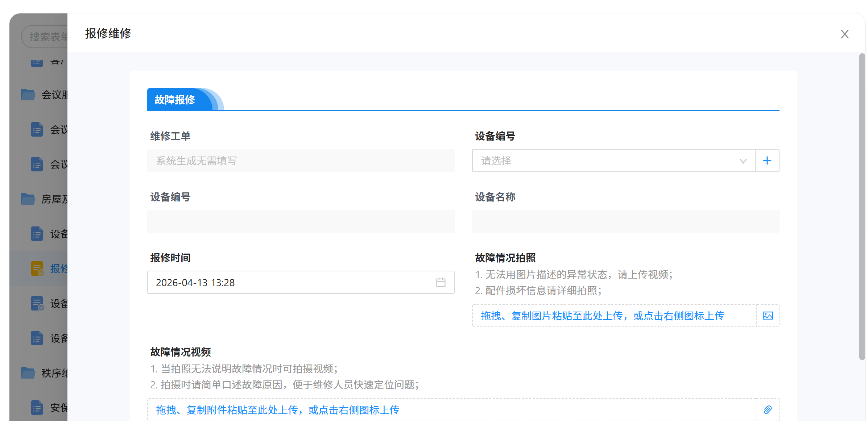Screen dimensions: 868x421
Task: Click the 房屋 folder icon in sidebar
Action: click(28, 199)
